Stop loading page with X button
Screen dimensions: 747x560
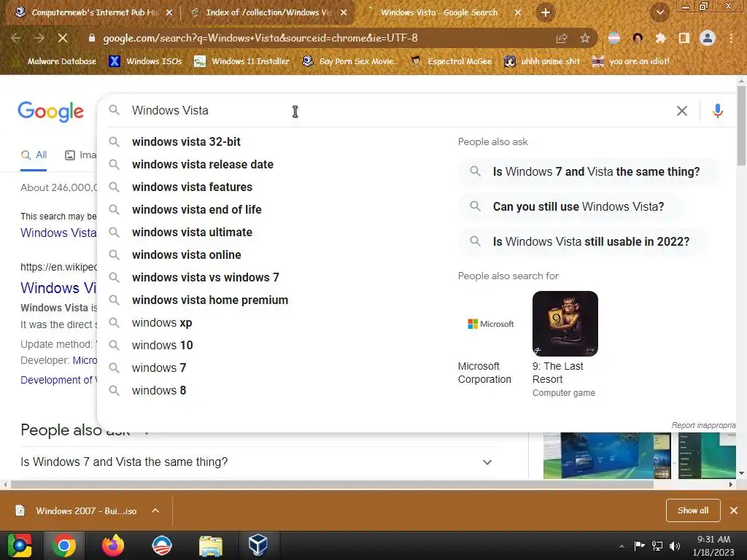[x=63, y=38]
